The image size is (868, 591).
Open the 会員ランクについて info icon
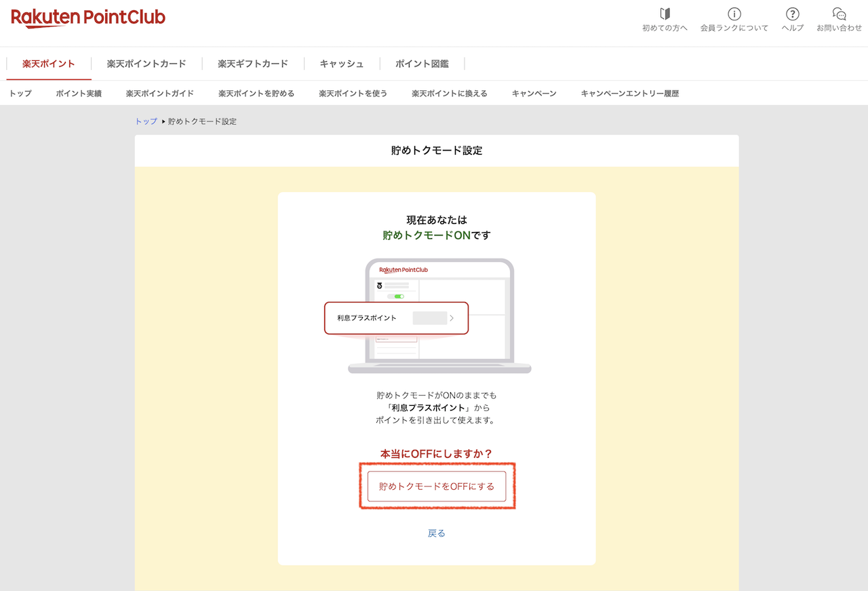click(x=734, y=14)
